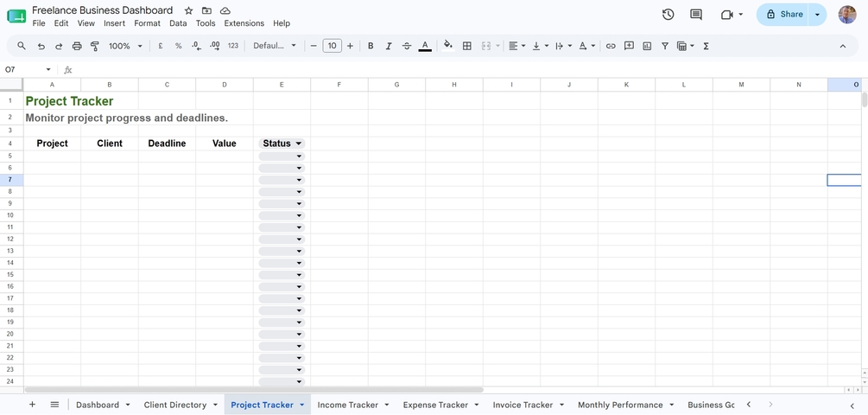This screenshot has width=868, height=415.
Task: Open the font family Default dropdown
Action: pos(275,46)
